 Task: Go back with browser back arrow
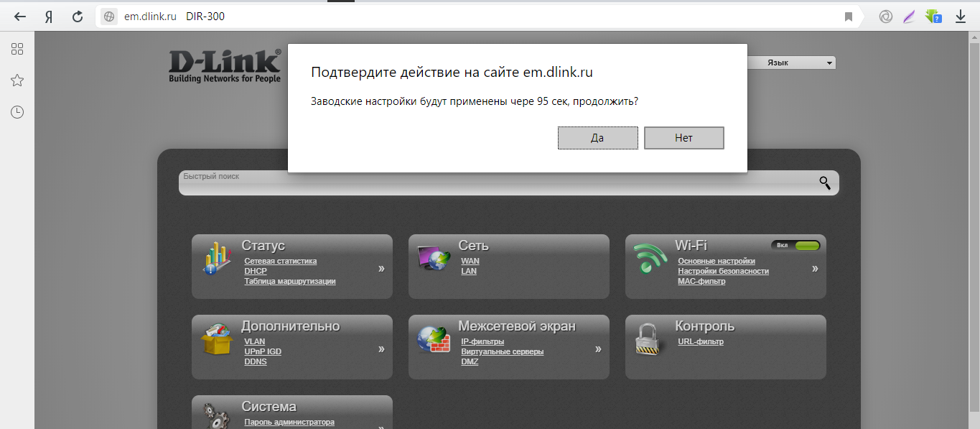pyautogui.click(x=21, y=17)
